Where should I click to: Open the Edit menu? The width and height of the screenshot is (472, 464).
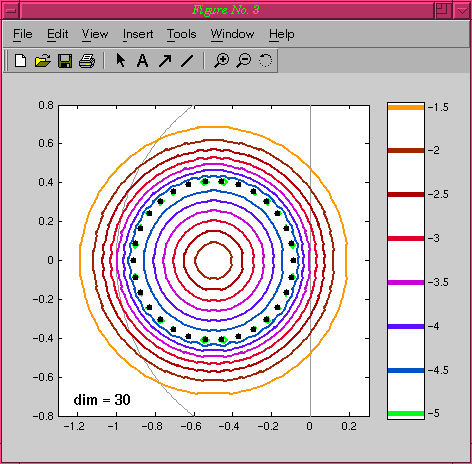[57, 34]
